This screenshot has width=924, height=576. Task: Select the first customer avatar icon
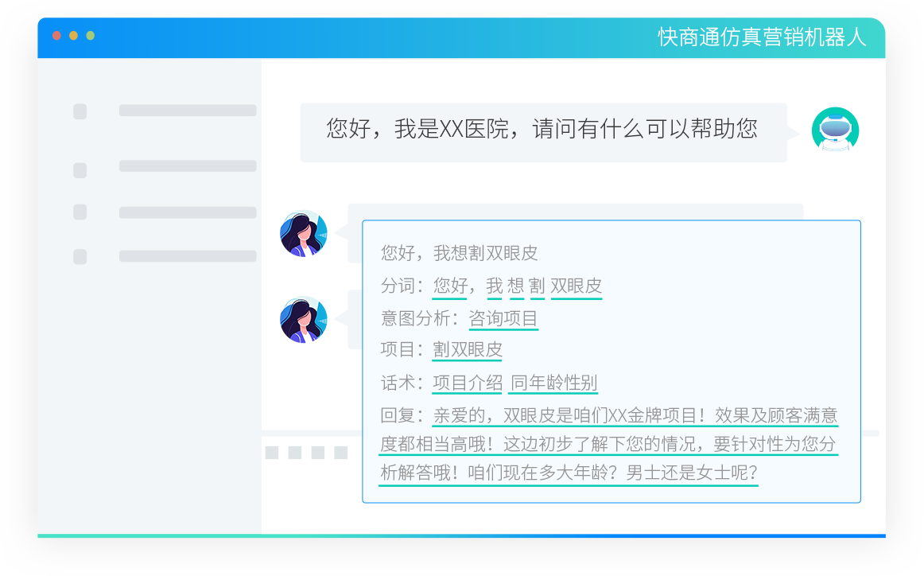point(305,234)
